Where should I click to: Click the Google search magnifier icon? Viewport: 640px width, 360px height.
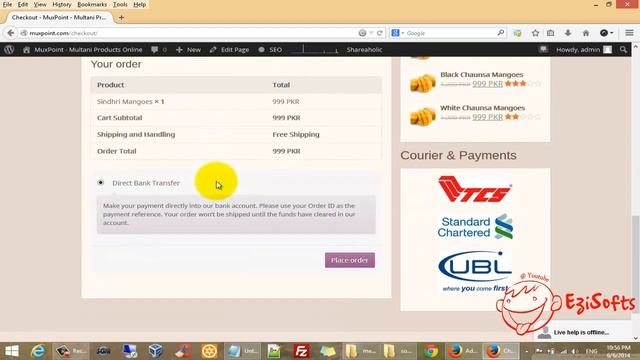(x=500, y=33)
